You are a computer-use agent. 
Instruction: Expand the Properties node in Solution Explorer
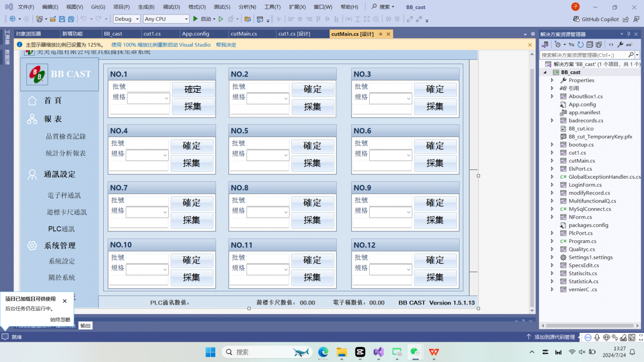click(x=552, y=80)
